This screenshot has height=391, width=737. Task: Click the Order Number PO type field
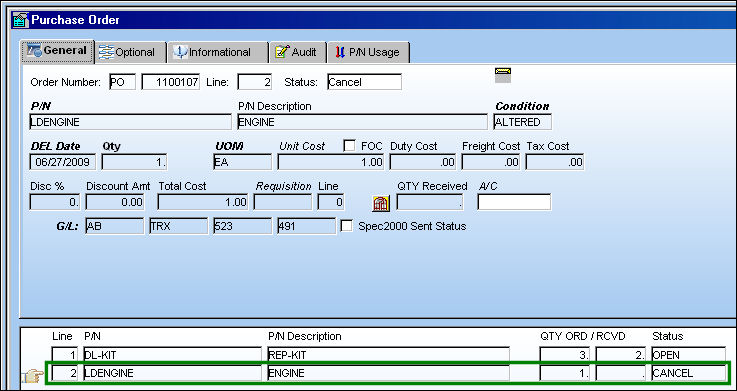[x=122, y=82]
